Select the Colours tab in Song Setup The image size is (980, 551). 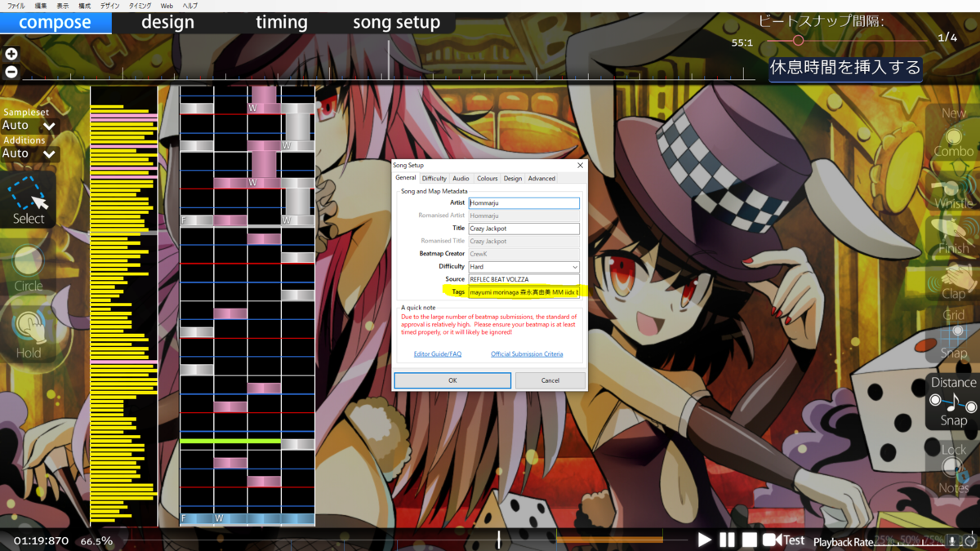(487, 178)
